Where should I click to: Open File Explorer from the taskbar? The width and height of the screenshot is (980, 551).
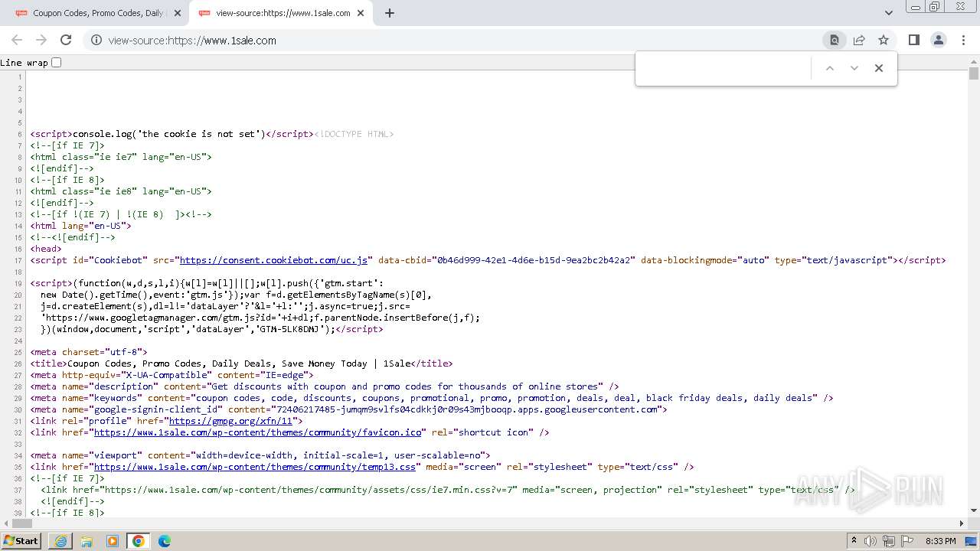[87, 541]
